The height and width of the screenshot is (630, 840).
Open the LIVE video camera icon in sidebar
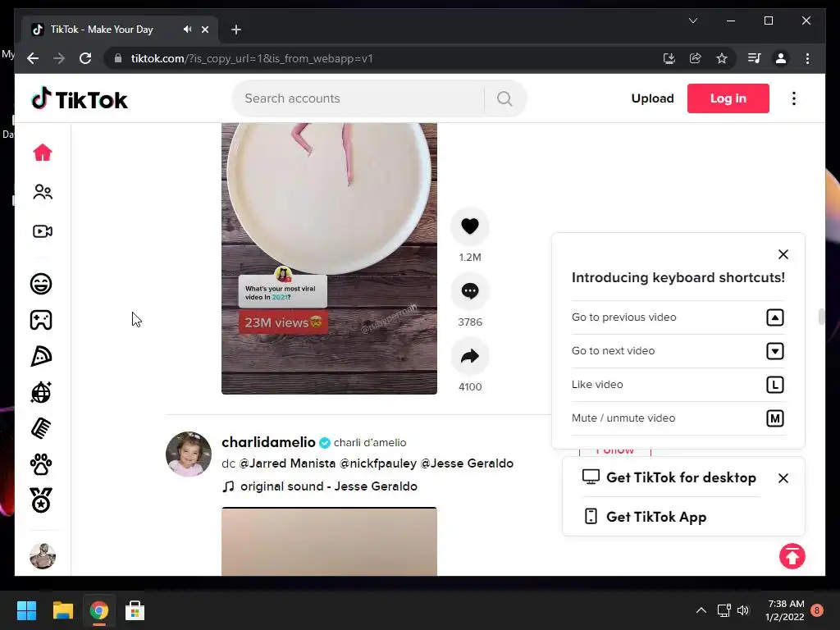(x=43, y=231)
